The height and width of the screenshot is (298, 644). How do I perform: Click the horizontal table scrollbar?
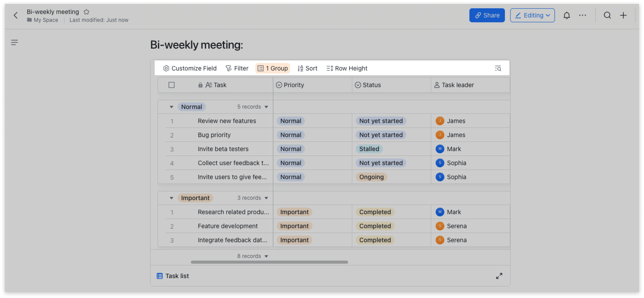coord(269,262)
